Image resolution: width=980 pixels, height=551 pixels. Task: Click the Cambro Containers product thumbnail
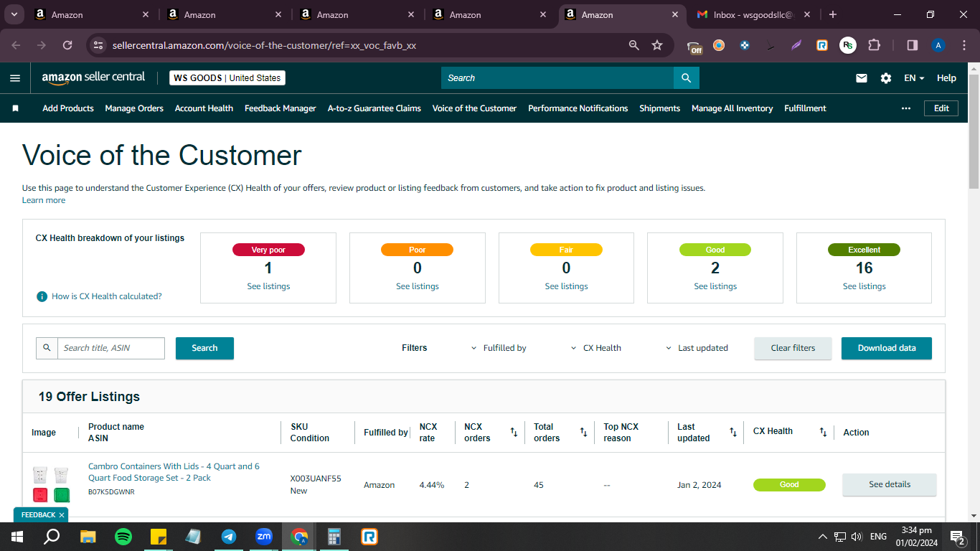pyautogui.click(x=52, y=485)
